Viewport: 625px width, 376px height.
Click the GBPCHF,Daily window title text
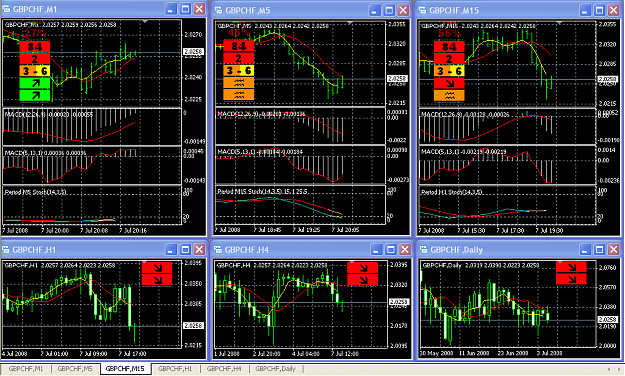pos(457,250)
